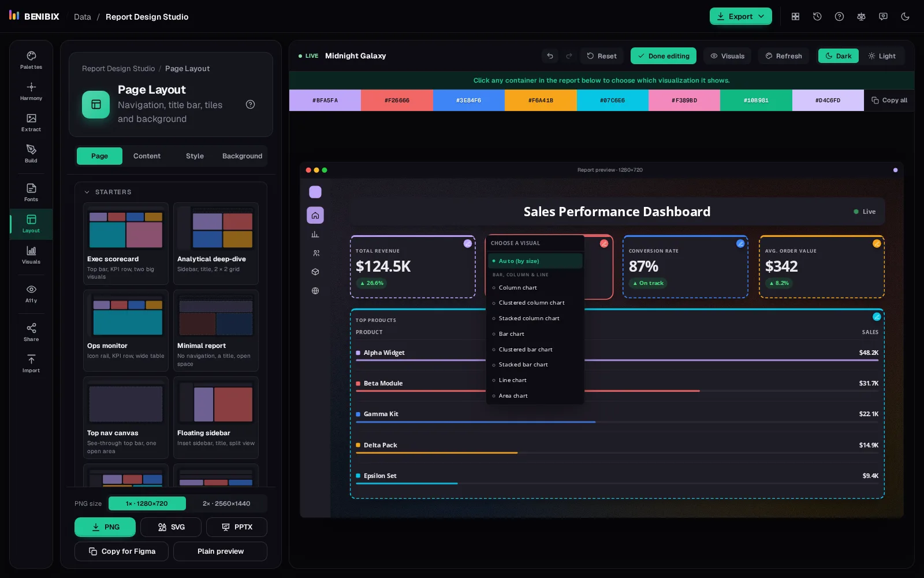Click Copy for Figma button
Viewport: 924px width, 578px height.
click(121, 551)
